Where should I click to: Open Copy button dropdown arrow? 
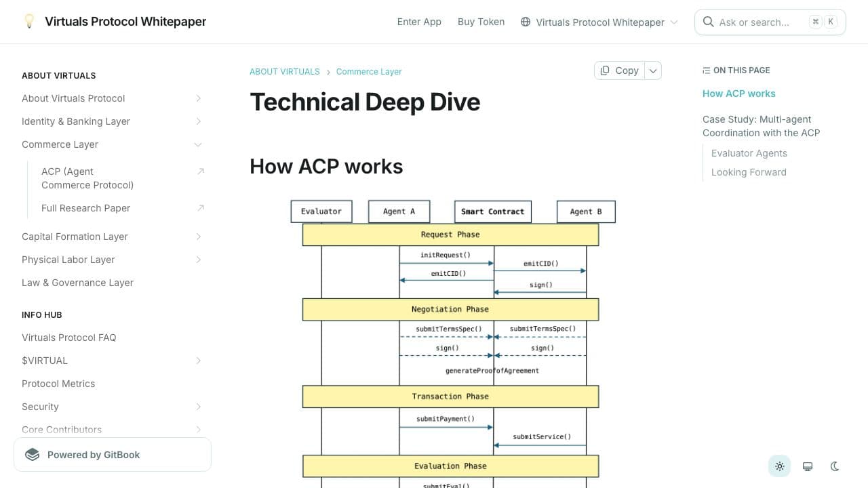652,70
